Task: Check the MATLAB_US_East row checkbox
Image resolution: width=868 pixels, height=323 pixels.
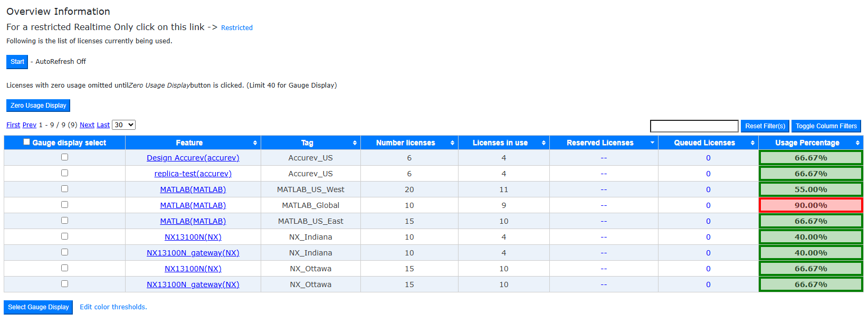Action: click(64, 220)
